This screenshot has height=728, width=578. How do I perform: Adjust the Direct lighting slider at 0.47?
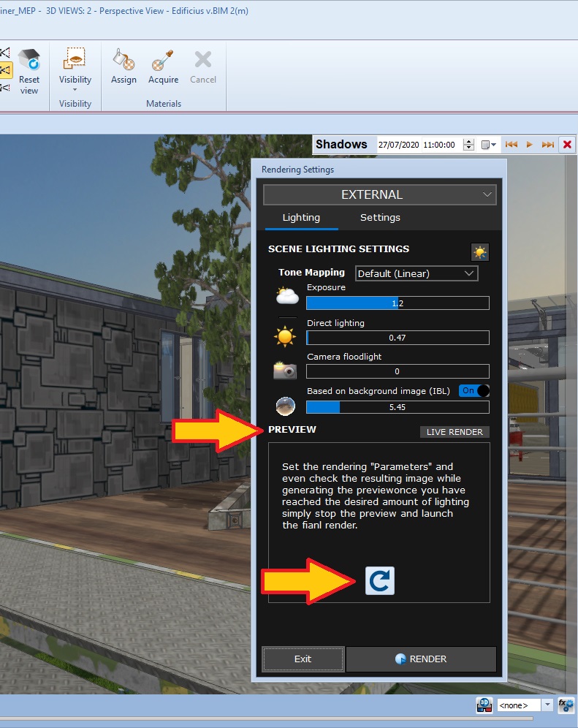point(398,338)
